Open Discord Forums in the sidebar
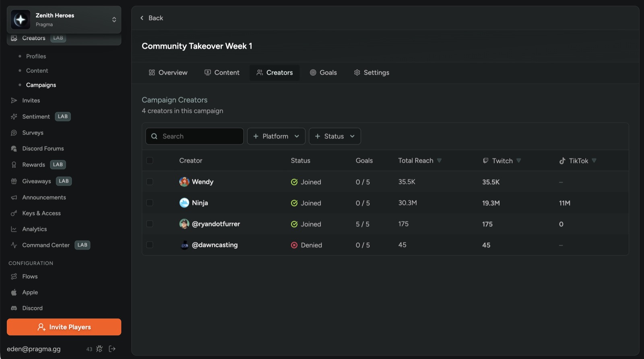The image size is (644, 359). pos(43,149)
